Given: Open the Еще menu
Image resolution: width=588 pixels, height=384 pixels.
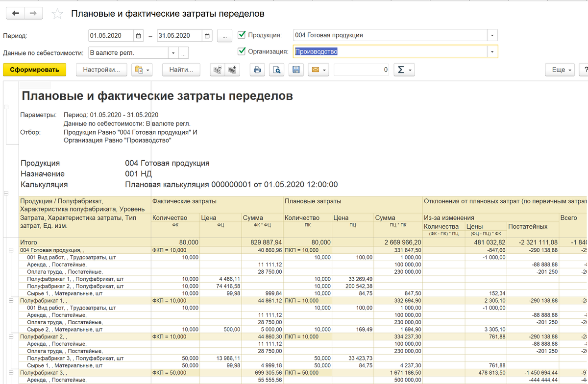Looking at the screenshot, I should point(560,70).
